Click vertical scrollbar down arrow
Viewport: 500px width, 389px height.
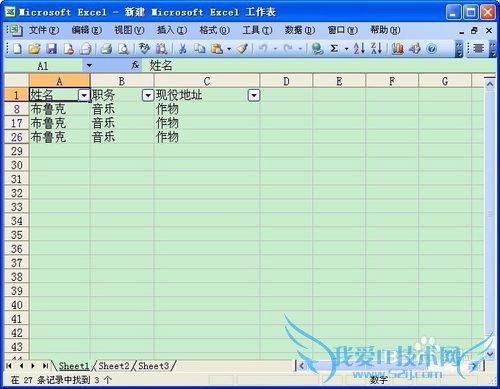(x=490, y=354)
